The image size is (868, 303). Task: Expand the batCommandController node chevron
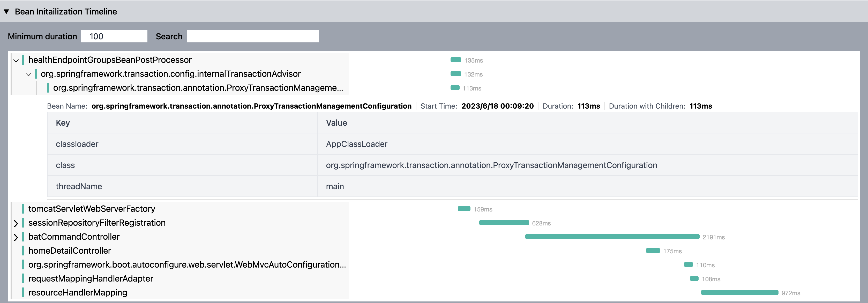[16, 237]
